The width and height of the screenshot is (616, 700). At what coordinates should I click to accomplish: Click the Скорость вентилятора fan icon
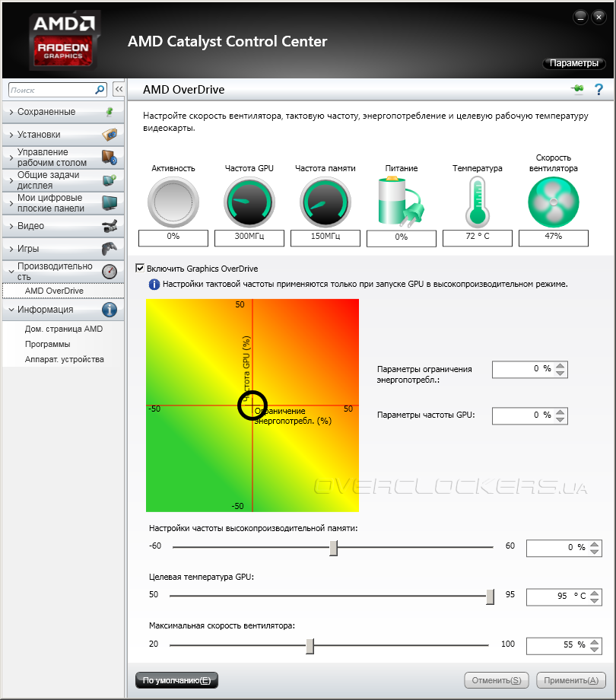click(554, 202)
